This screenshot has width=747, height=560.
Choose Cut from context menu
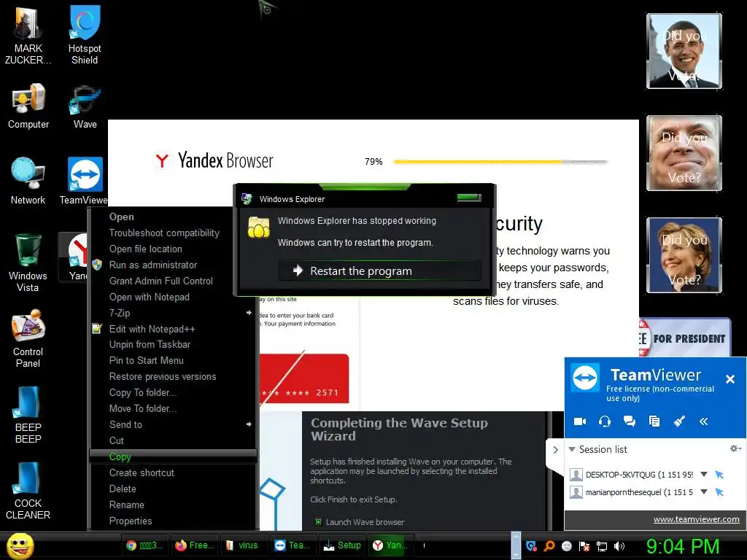pyautogui.click(x=174, y=440)
